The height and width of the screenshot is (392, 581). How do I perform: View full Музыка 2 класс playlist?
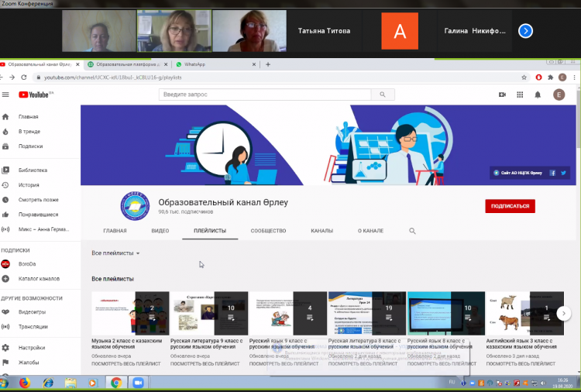coord(126,364)
